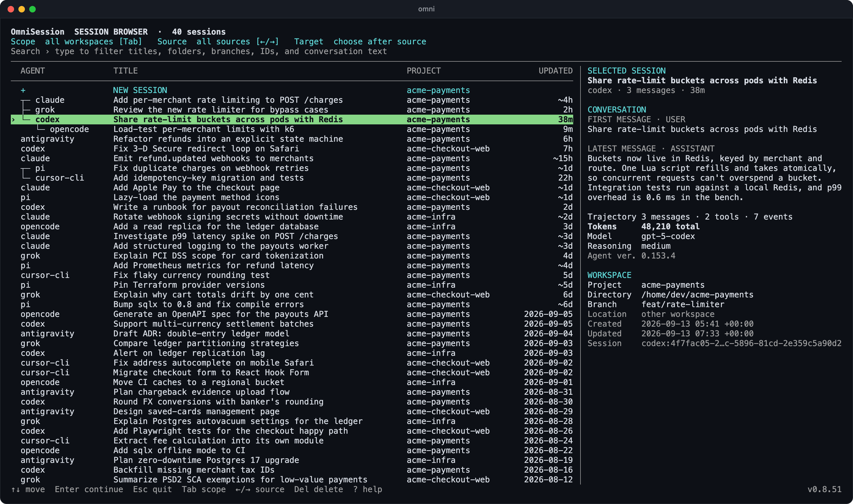Select Move CI caches to a regional bucket
Viewport: 853px width, 504px height.
click(x=292, y=382)
